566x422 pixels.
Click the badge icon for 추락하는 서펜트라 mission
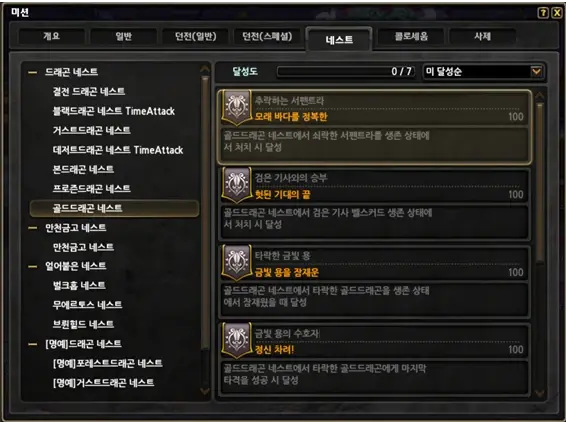(x=236, y=108)
